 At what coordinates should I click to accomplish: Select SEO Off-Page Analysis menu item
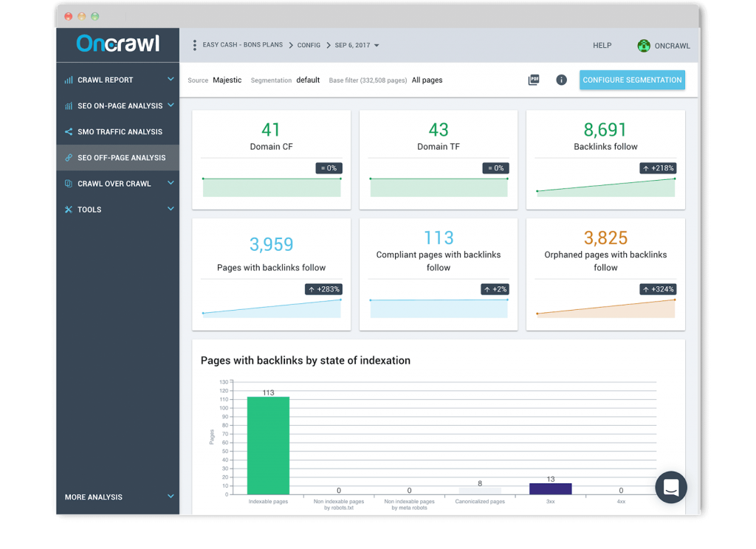tap(121, 158)
